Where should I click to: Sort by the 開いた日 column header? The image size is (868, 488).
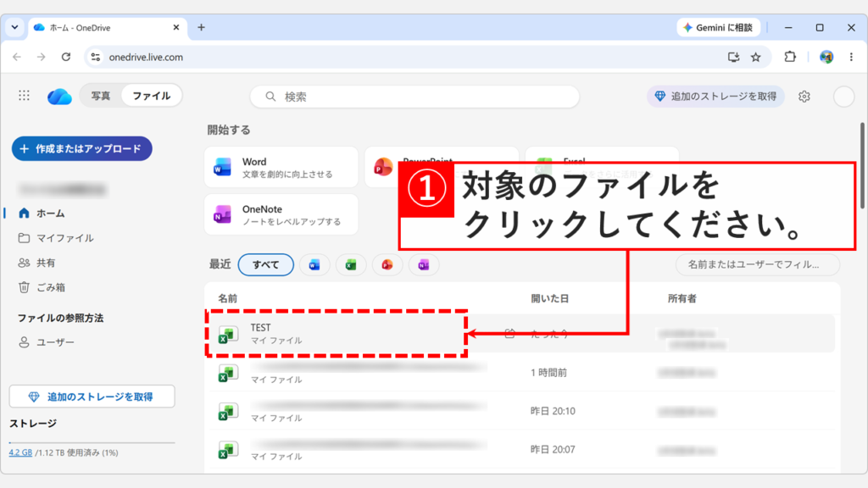click(549, 299)
